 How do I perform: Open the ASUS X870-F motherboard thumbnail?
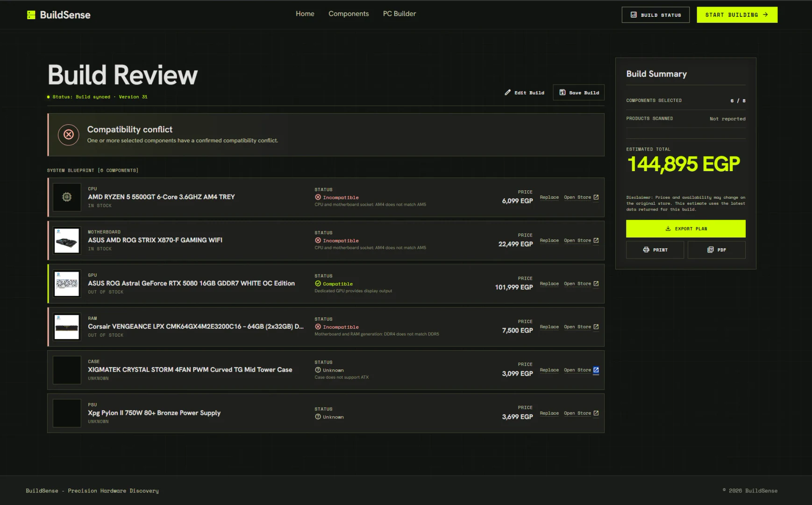pos(67,240)
